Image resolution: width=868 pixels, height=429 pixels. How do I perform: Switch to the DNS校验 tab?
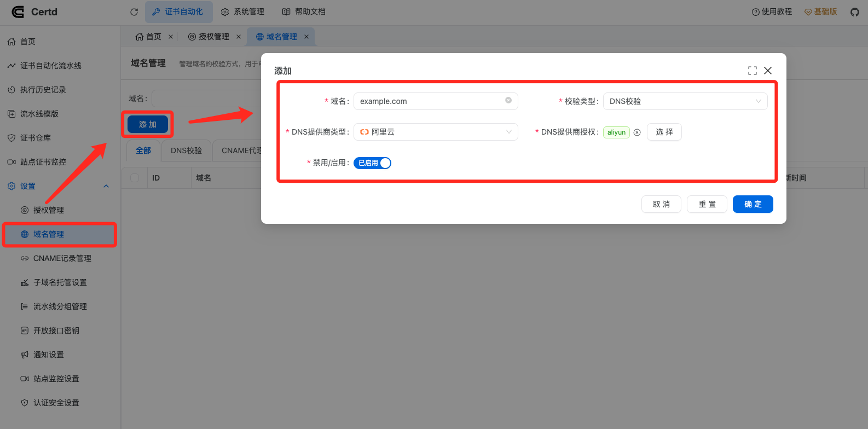186,150
